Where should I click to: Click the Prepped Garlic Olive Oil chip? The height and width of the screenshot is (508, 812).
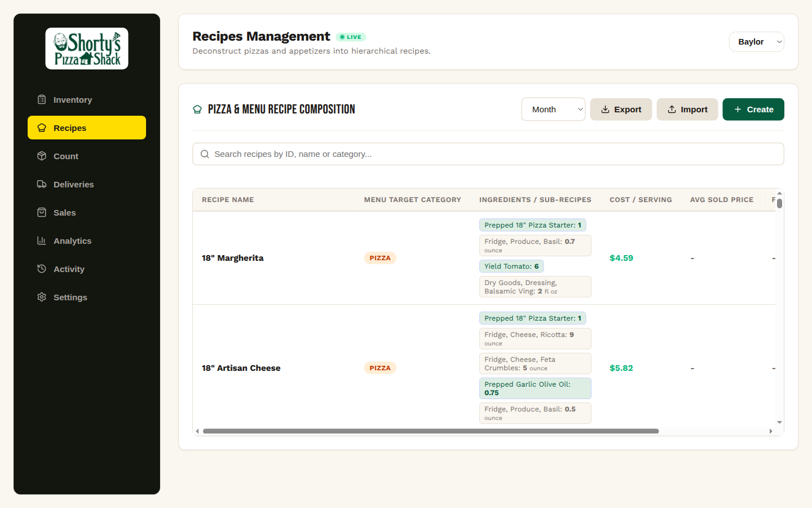coord(535,388)
